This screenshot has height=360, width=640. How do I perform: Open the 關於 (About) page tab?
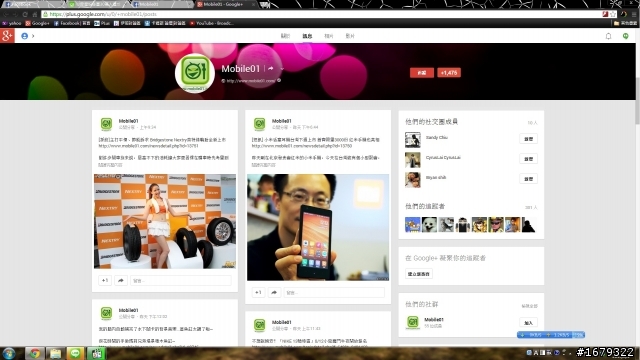pyautogui.click(x=285, y=36)
